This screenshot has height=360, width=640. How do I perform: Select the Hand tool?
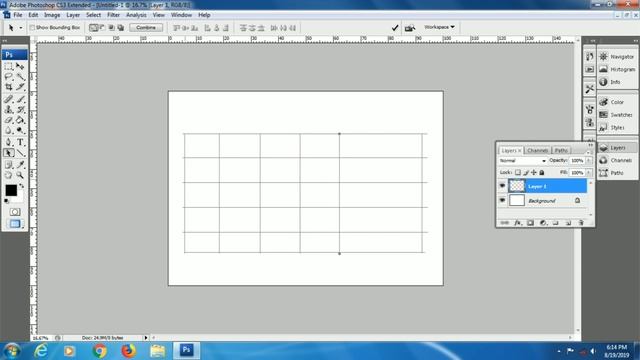click(9, 175)
